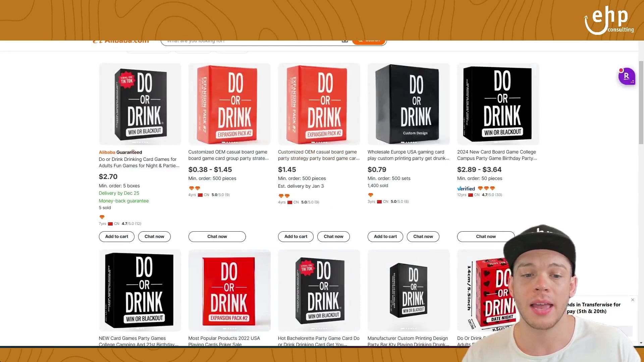Image resolution: width=644 pixels, height=362 pixels.
Task: Click the $0.79 price
Action: pyautogui.click(x=377, y=170)
